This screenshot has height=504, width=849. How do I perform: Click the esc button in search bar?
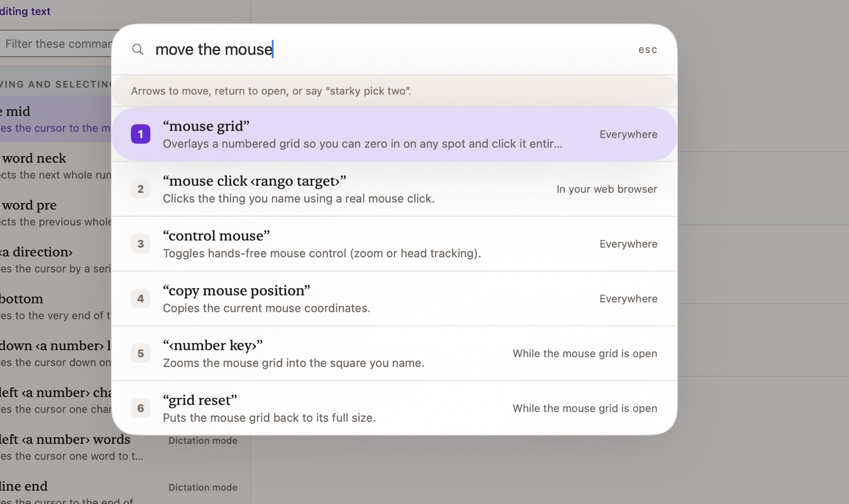[x=647, y=49]
